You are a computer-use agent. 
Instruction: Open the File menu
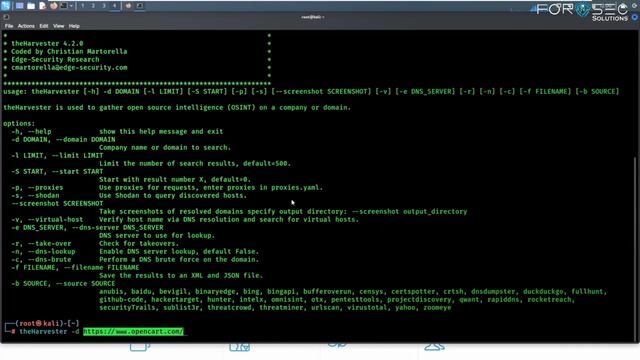(x=9, y=26)
